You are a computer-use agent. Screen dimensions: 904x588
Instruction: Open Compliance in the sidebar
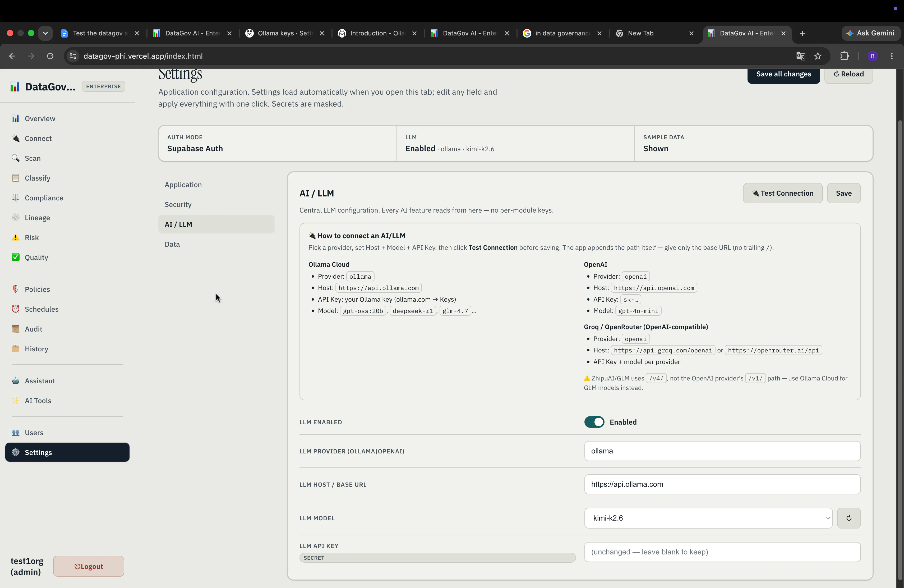click(67, 197)
